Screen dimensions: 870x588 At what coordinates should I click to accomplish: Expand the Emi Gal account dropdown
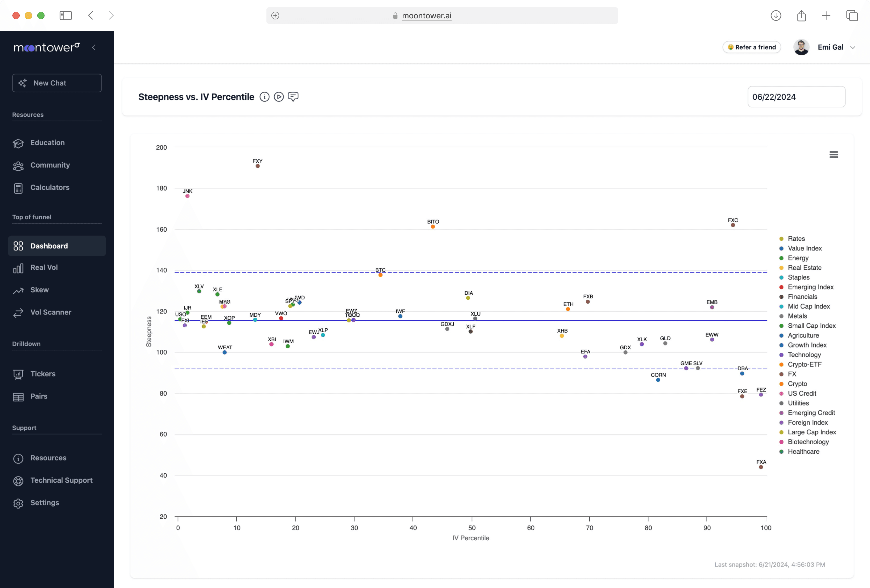(852, 48)
